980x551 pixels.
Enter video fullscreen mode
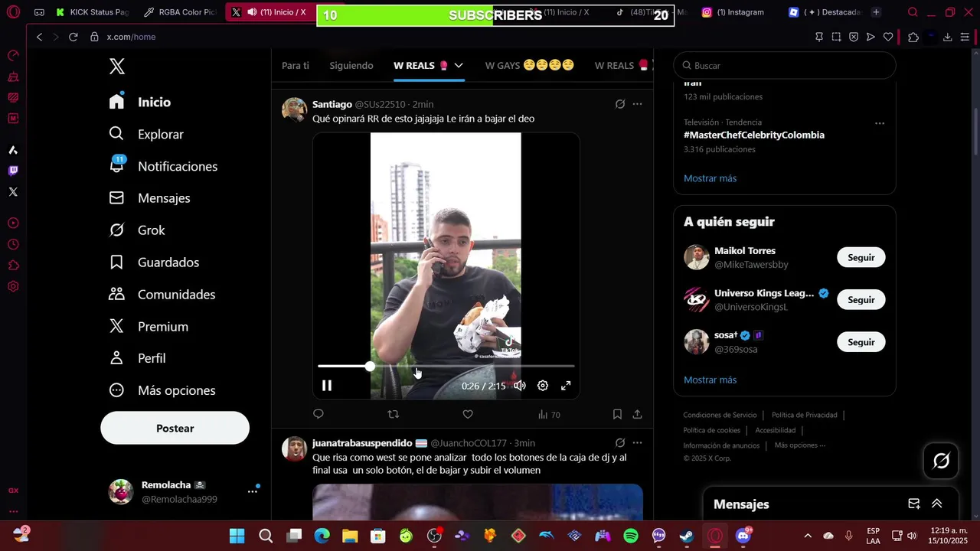coord(566,386)
